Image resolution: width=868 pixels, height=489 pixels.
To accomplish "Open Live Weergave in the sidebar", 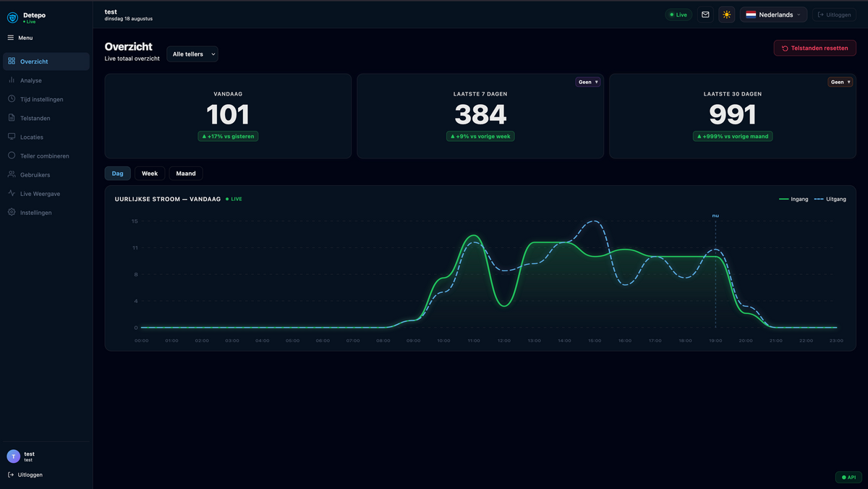I will (46, 193).
